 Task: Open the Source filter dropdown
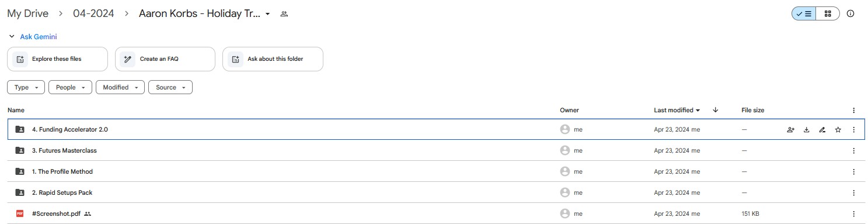point(170,87)
